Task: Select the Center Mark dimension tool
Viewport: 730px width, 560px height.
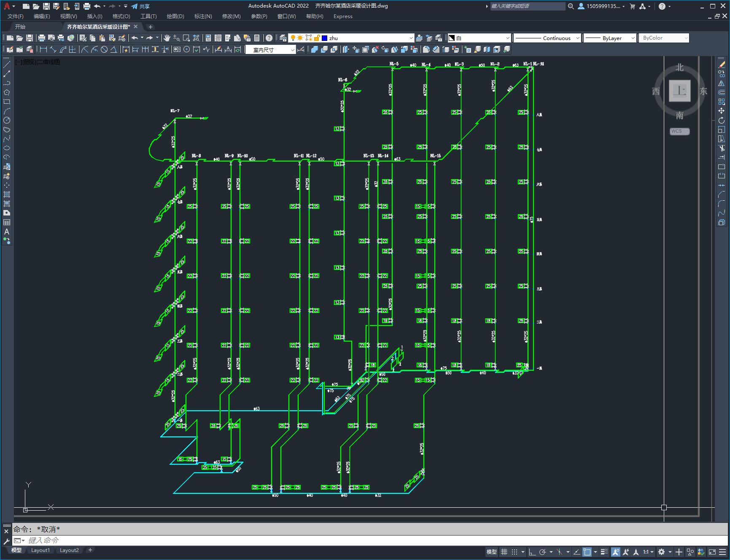Action: pos(187,49)
